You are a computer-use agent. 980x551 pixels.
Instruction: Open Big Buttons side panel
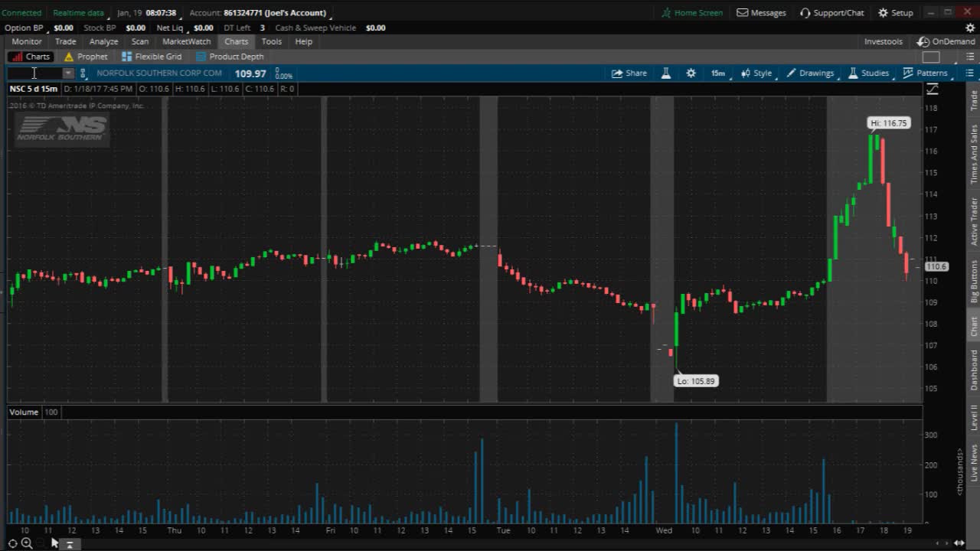pyautogui.click(x=974, y=281)
